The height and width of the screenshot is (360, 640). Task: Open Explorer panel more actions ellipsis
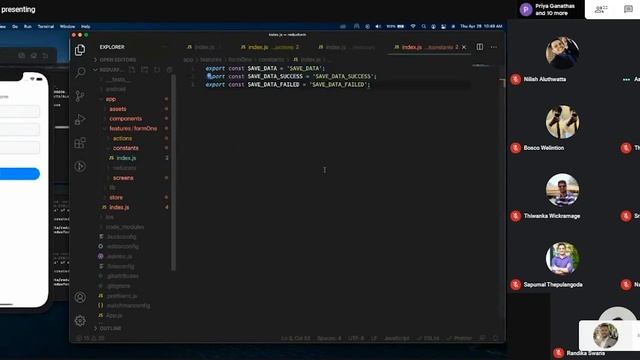click(164, 47)
